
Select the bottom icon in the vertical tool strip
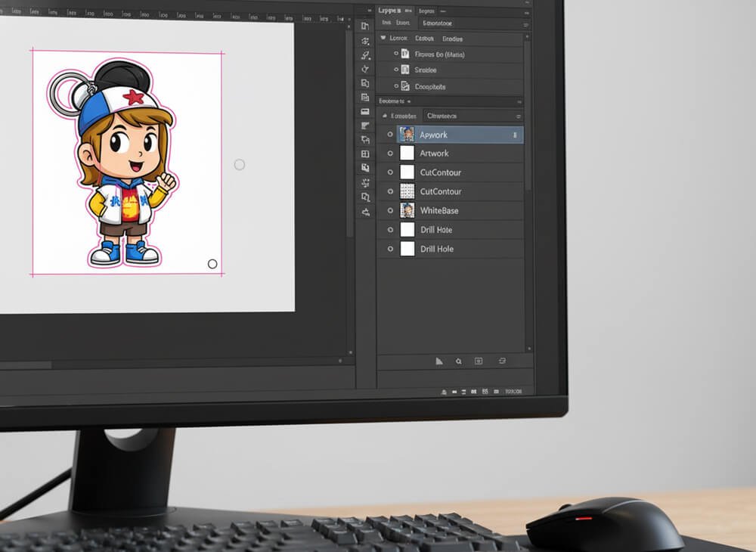pos(366,212)
